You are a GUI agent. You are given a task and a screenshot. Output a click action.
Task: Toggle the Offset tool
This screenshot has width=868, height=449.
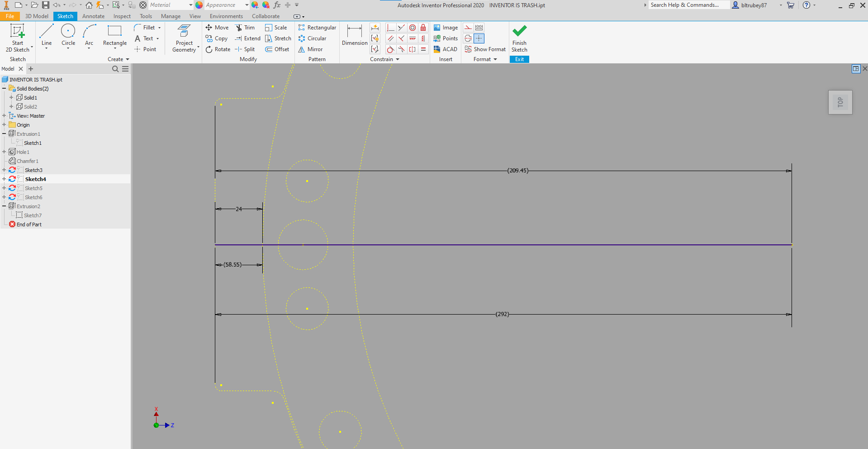277,49
